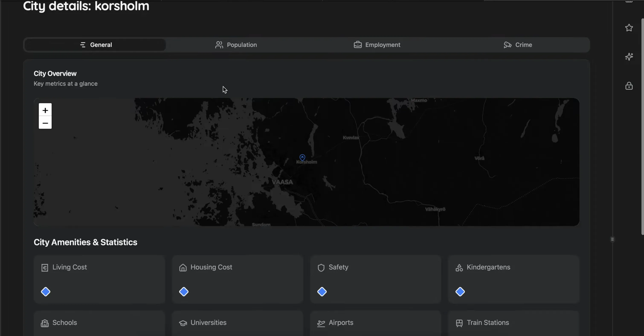Image resolution: width=644 pixels, height=336 pixels.
Task: Click the vertical page scrollbar
Action: pos(643,126)
